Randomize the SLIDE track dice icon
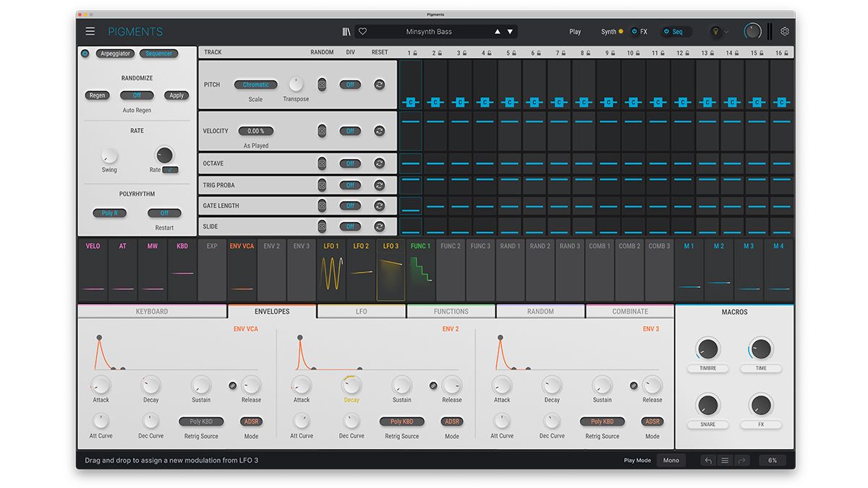The width and height of the screenshot is (868, 488). pos(322,226)
